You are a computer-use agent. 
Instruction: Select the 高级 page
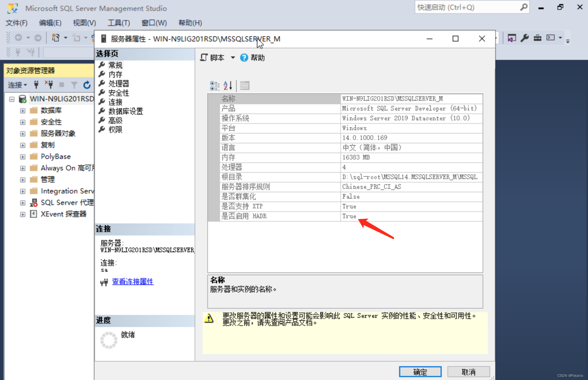(x=115, y=120)
